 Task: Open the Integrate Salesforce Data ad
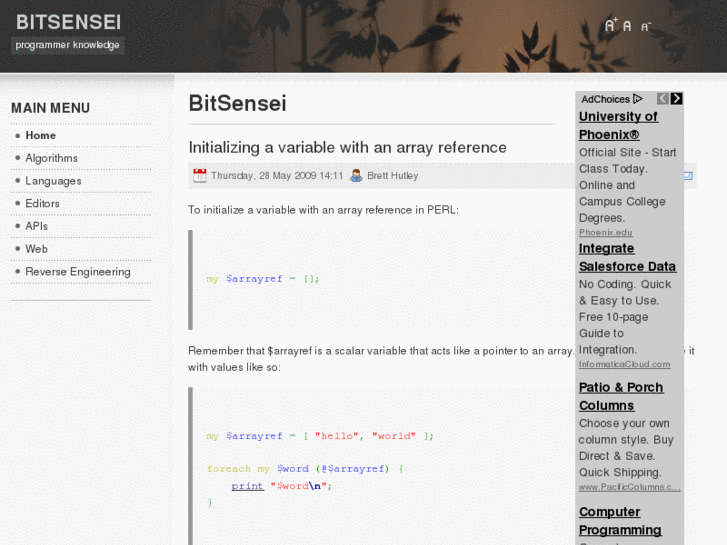[627, 257]
